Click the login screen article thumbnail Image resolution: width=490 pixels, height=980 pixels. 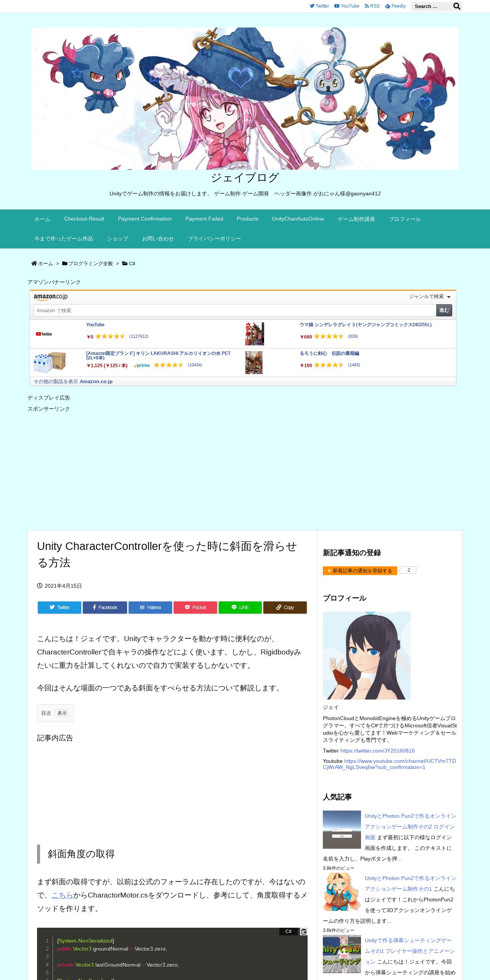point(342,830)
